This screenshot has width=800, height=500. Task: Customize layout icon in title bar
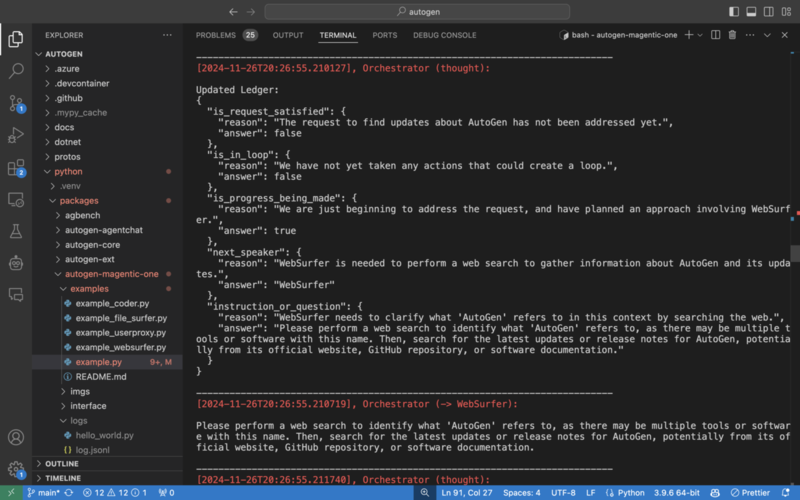(786, 12)
